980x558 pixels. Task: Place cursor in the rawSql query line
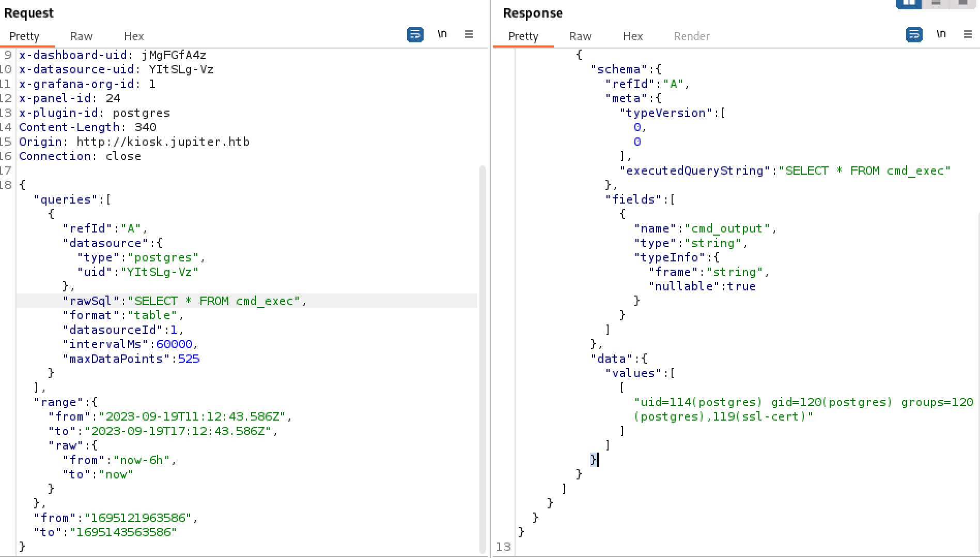pyautogui.click(x=217, y=301)
